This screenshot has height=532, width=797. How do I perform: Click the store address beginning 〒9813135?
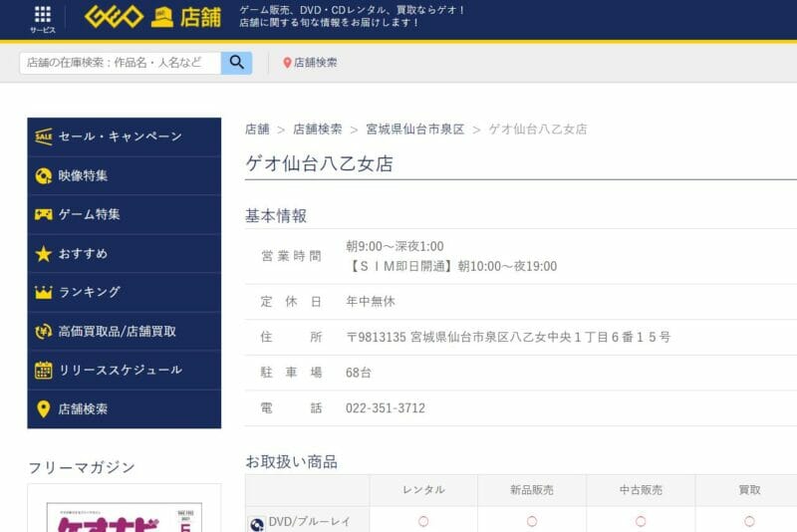pos(508,337)
